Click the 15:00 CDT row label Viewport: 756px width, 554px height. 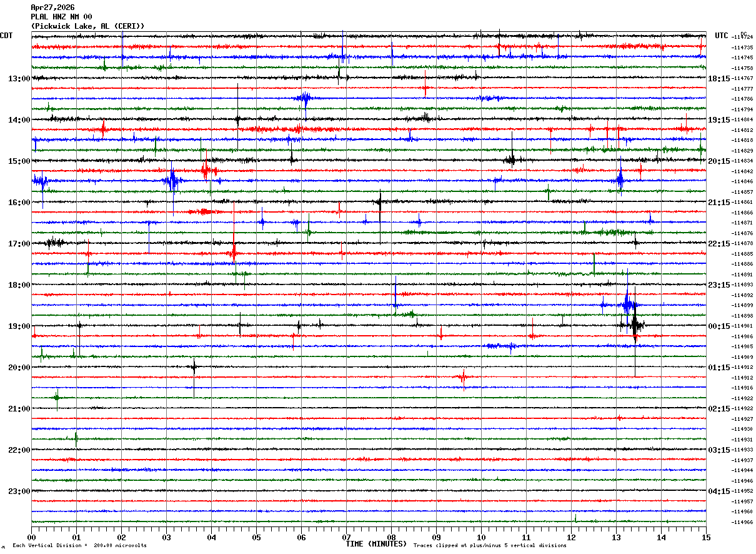point(19,161)
